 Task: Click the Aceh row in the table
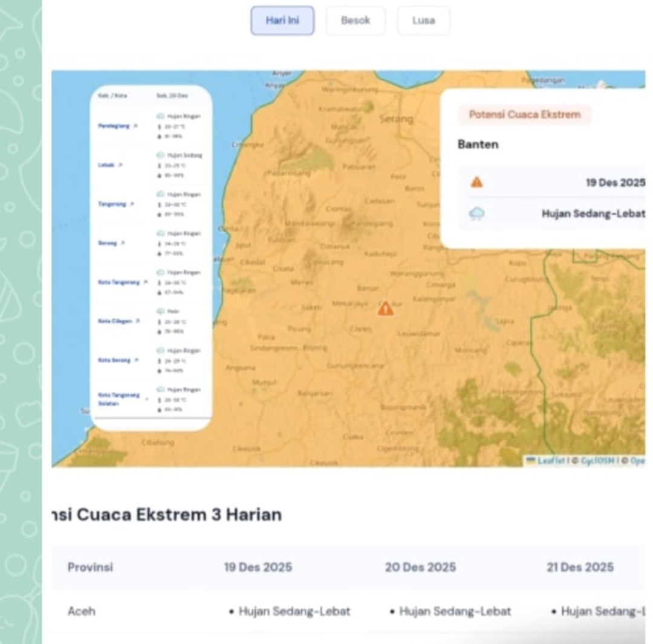coord(81,611)
